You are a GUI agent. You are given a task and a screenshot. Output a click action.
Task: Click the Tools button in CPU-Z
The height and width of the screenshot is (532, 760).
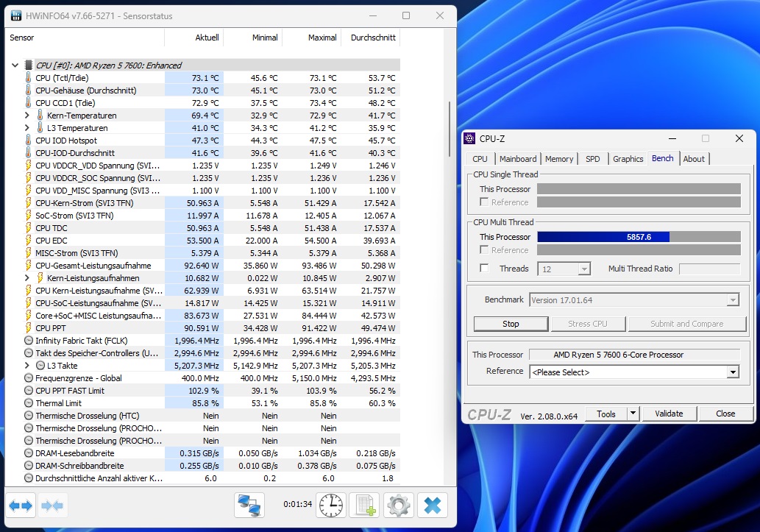click(606, 414)
